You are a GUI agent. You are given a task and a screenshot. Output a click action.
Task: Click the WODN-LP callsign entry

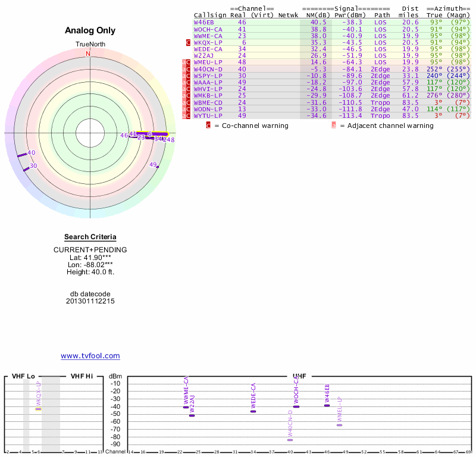click(x=208, y=109)
